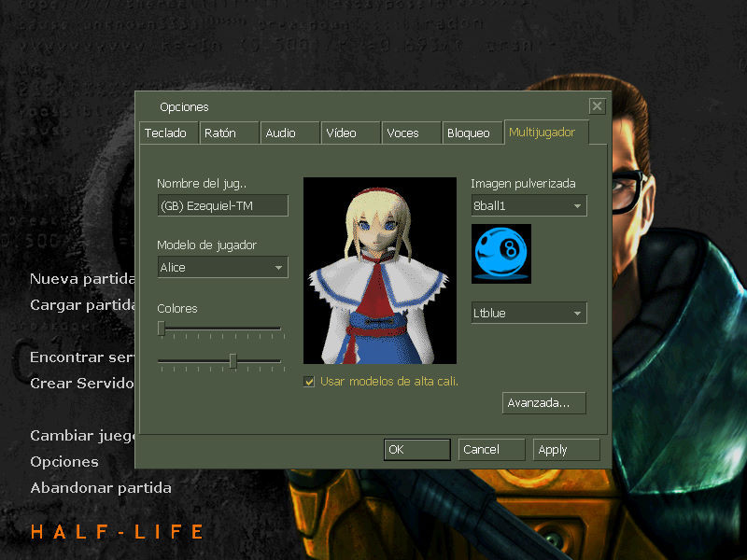Open the Avanzada... settings dialog

coord(543,402)
